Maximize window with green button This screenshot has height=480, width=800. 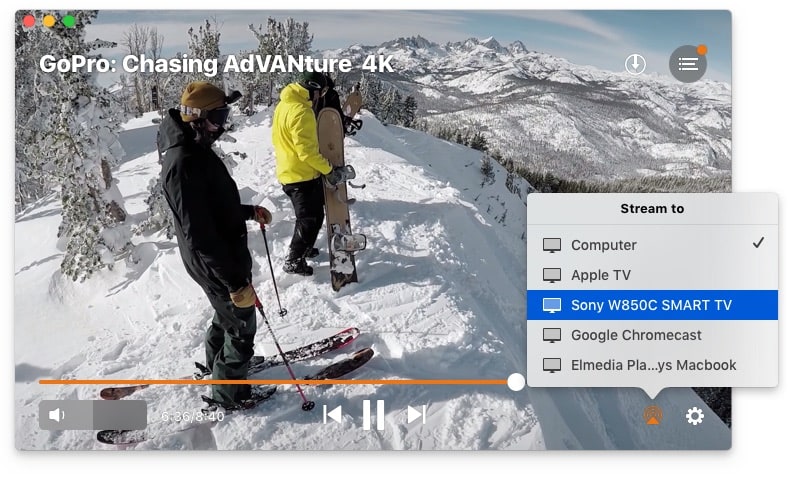click(69, 21)
